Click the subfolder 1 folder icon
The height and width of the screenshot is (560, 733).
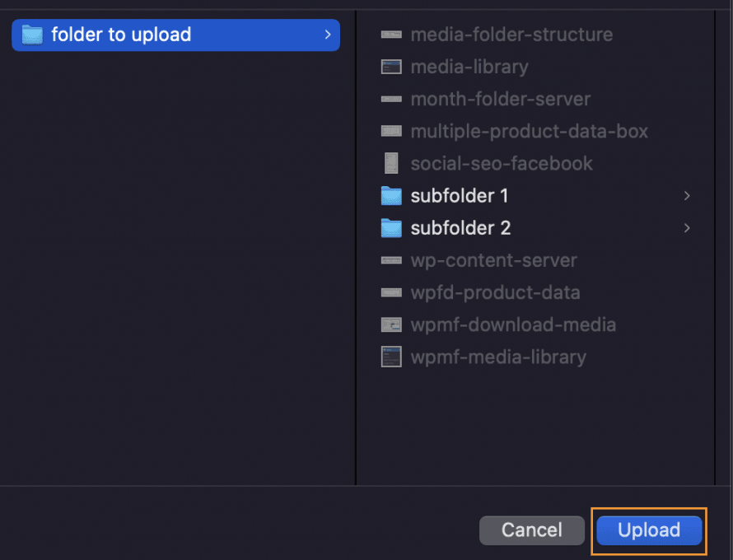coord(391,196)
